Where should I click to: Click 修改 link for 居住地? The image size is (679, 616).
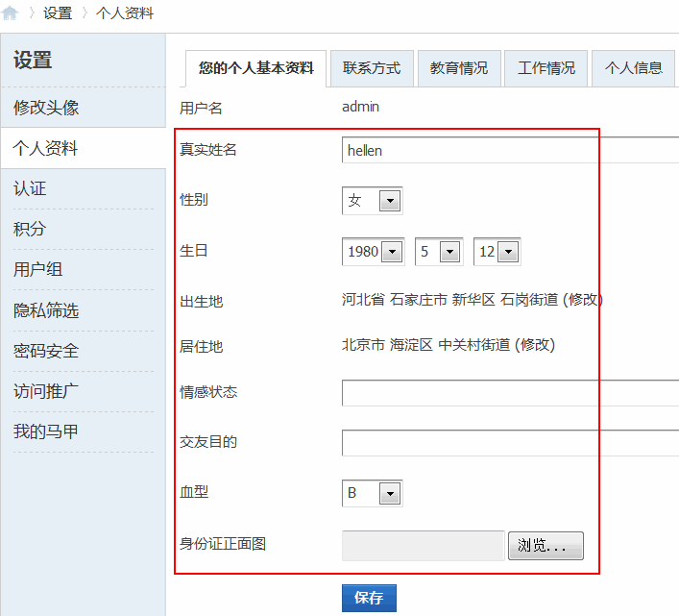535,345
